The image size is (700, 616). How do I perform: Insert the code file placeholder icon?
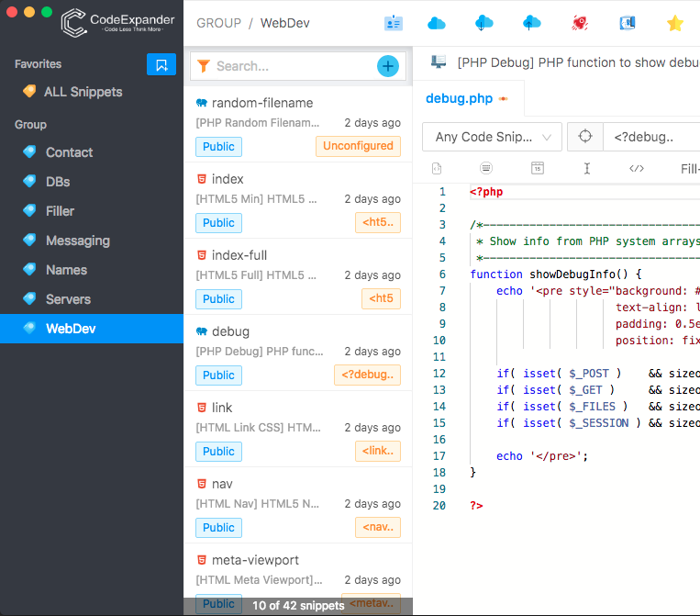437,168
